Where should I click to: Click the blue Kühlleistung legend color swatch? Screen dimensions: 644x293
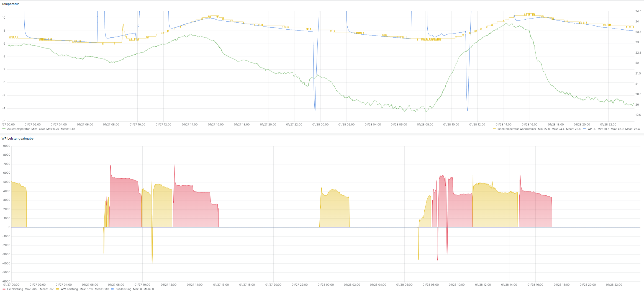[x=112, y=289]
